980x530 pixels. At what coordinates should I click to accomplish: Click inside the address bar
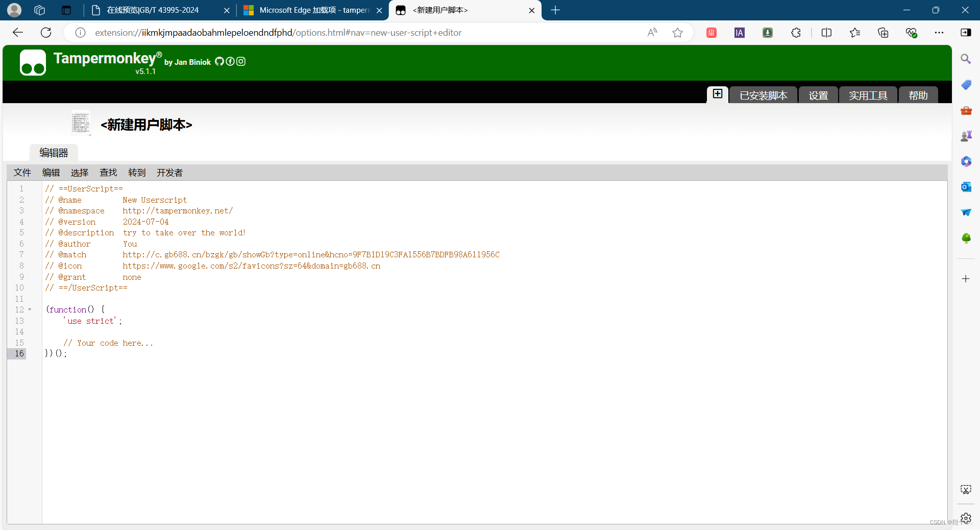(357, 32)
